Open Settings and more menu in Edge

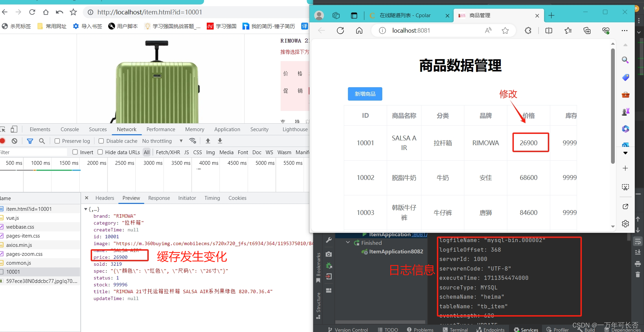[x=625, y=31]
